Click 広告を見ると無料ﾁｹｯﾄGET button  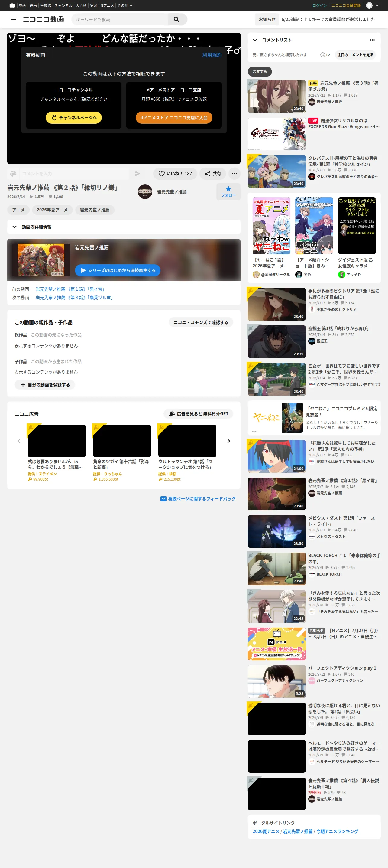[198, 413]
